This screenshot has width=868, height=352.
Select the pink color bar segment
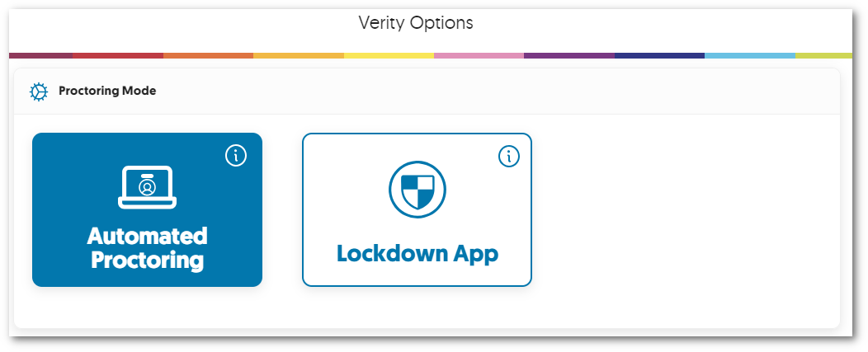479,56
